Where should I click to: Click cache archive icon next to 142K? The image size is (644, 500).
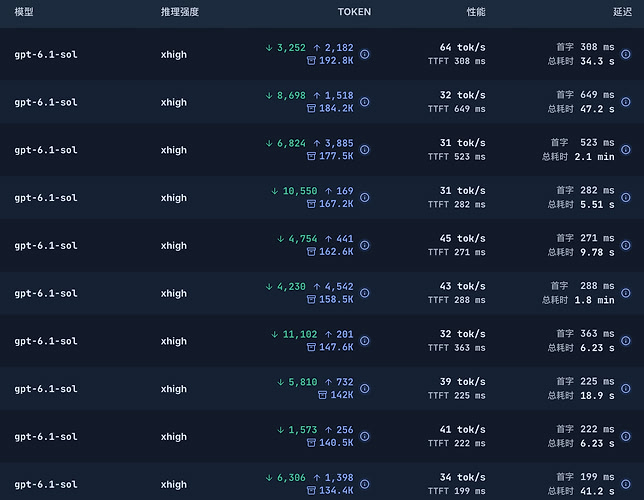[322, 395]
